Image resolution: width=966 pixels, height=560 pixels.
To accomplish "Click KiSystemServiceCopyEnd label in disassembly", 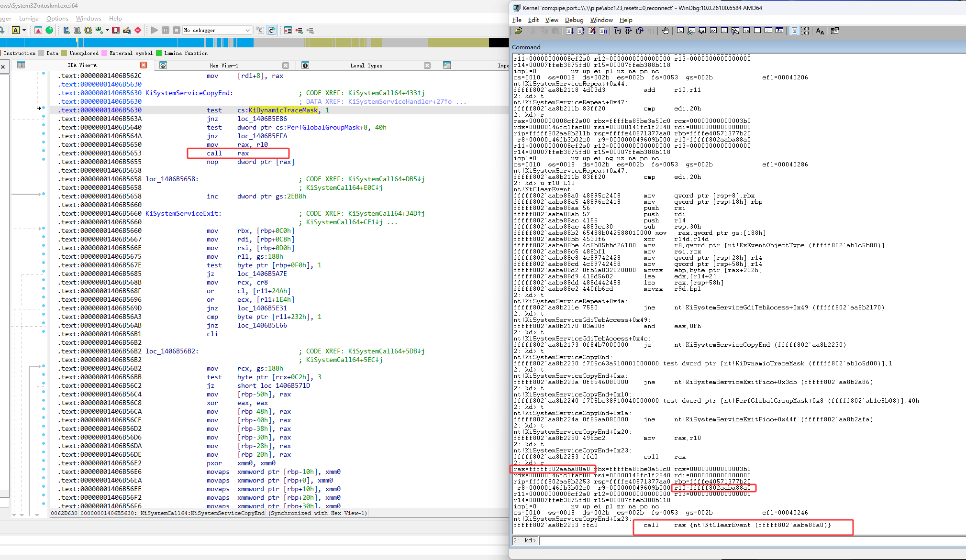I will click(x=189, y=93).
